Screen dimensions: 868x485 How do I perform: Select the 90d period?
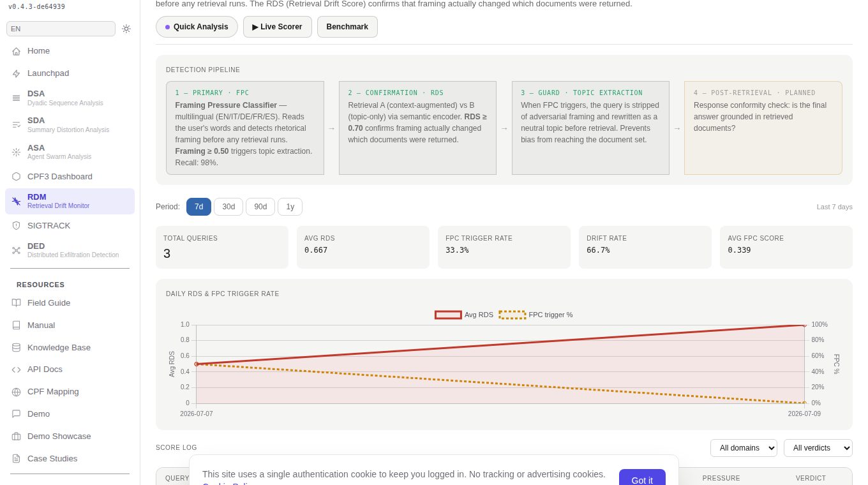[x=260, y=207]
